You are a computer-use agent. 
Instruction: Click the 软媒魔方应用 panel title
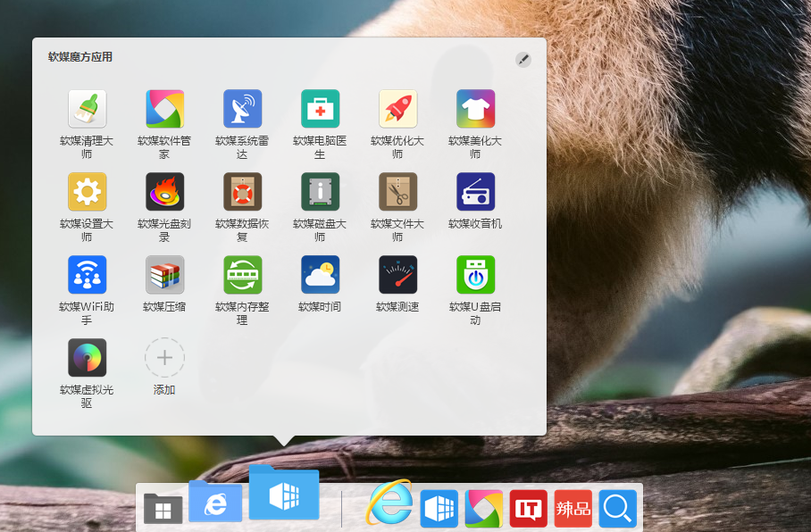pyautogui.click(x=80, y=57)
